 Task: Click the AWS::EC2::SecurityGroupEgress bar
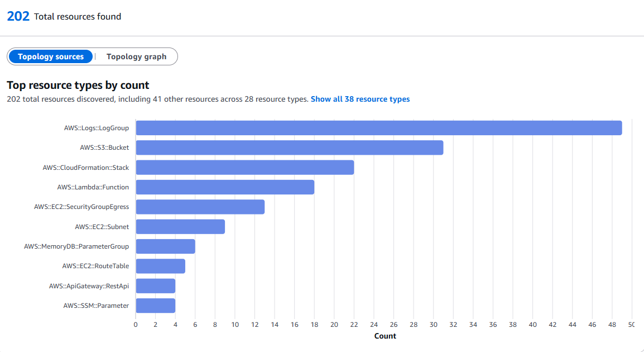200,207
